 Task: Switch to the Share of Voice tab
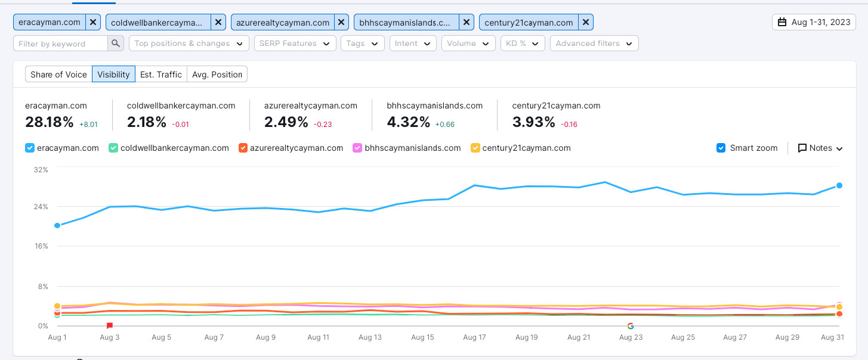tap(58, 75)
